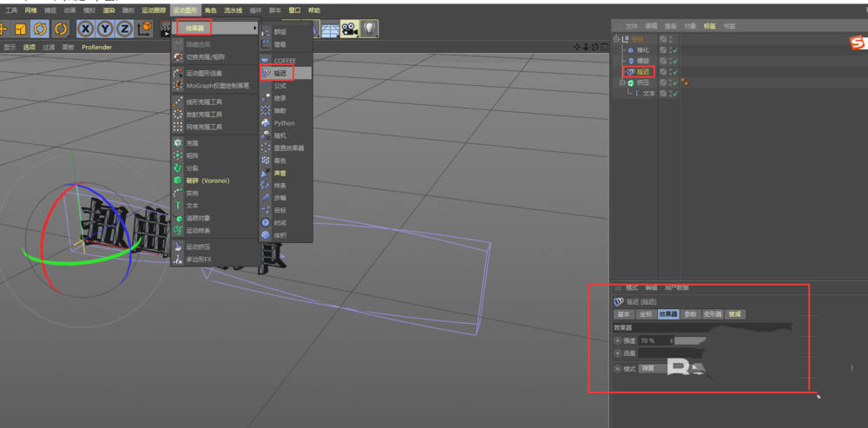
Task: Open ProRender in the viewport menu
Action: [x=95, y=47]
